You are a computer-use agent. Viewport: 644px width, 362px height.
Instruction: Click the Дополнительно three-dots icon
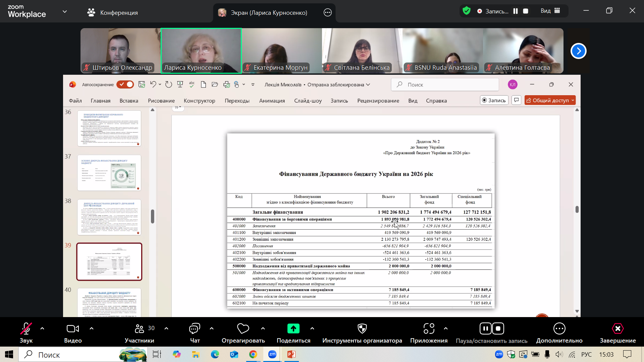(x=559, y=329)
